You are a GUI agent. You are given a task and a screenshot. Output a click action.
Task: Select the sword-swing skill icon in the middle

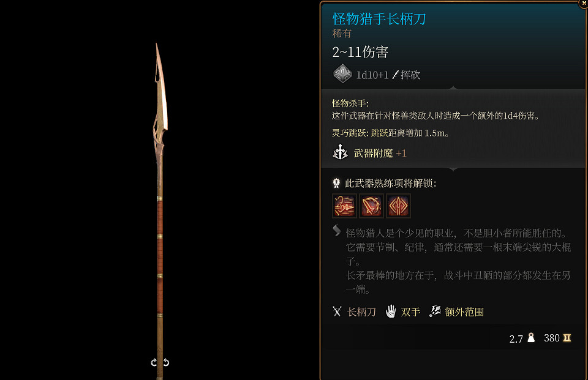click(x=371, y=206)
